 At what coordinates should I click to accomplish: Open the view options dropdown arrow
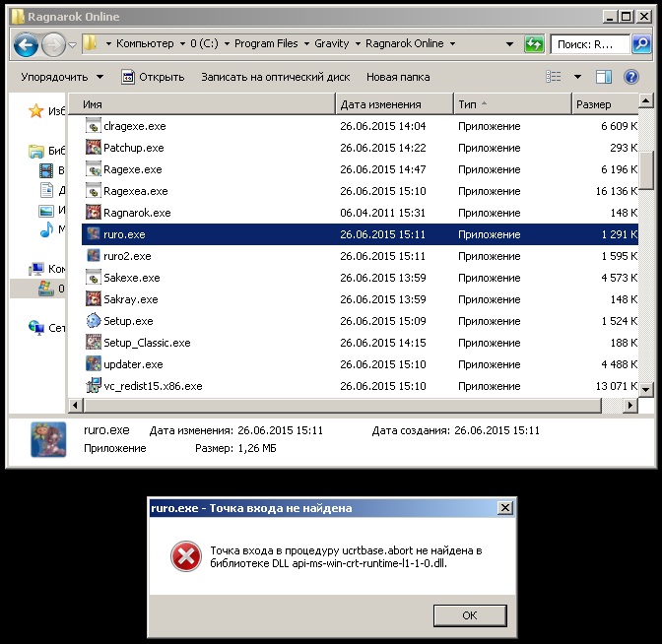(x=577, y=77)
